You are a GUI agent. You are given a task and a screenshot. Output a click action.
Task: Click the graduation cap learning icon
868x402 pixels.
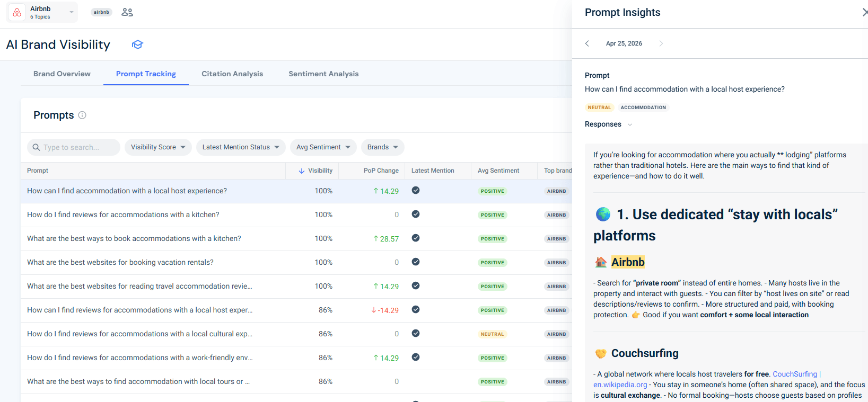coord(137,44)
